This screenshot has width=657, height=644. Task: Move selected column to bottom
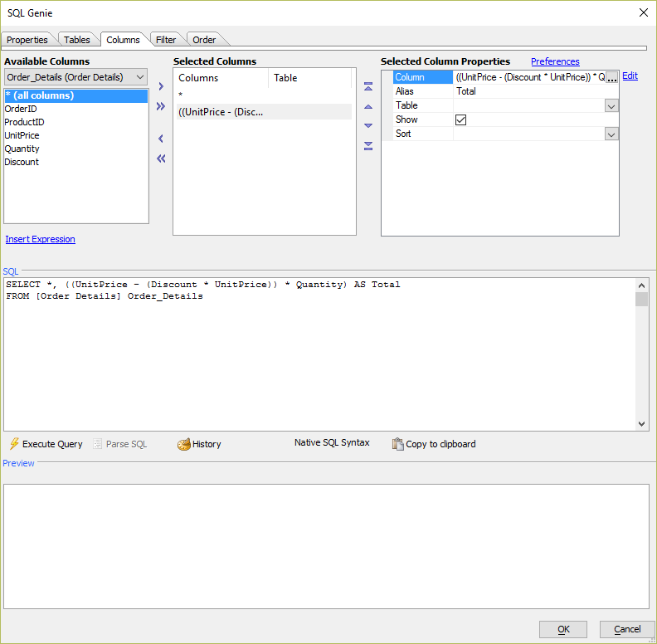tap(368, 146)
